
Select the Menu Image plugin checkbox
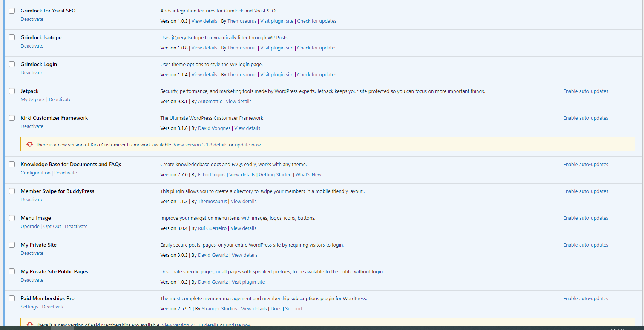(x=12, y=218)
